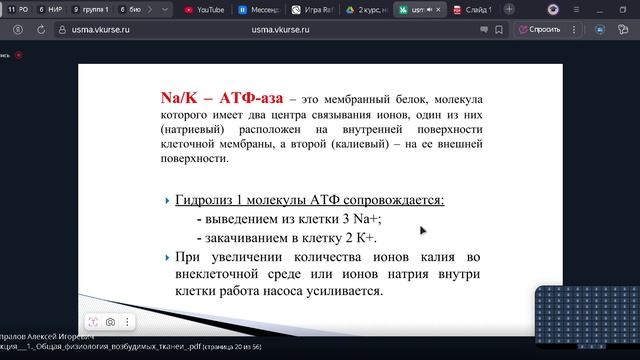
Task: Click 'Гидролиз 1 молекулы АТФ сопровождается:' line
Action: coord(310,200)
